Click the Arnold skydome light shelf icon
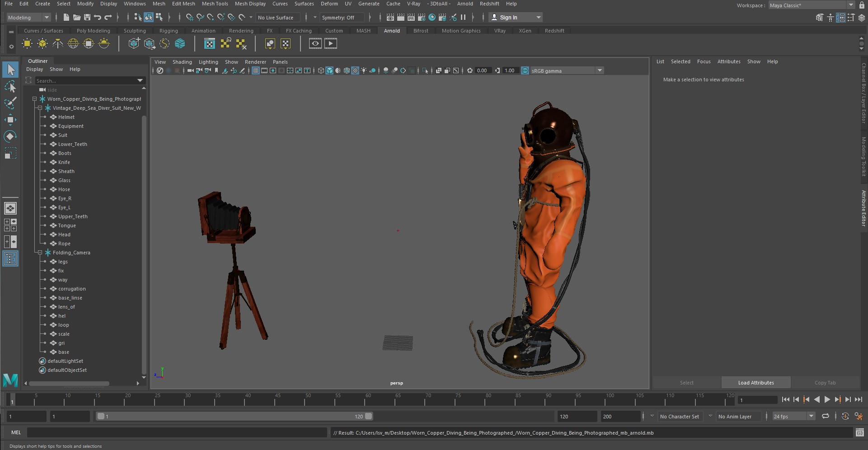The image size is (868, 450). click(x=73, y=44)
